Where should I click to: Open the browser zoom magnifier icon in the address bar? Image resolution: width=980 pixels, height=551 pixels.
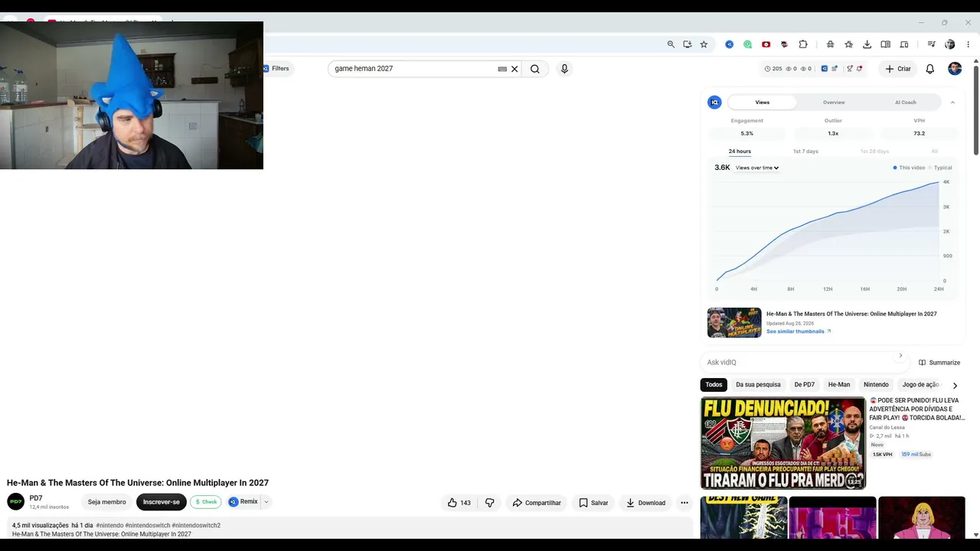(671, 44)
